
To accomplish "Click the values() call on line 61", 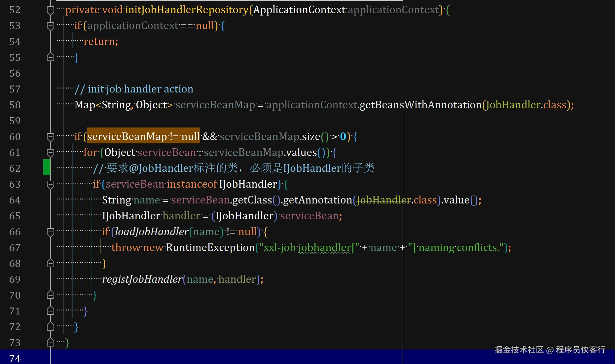I will tap(306, 153).
